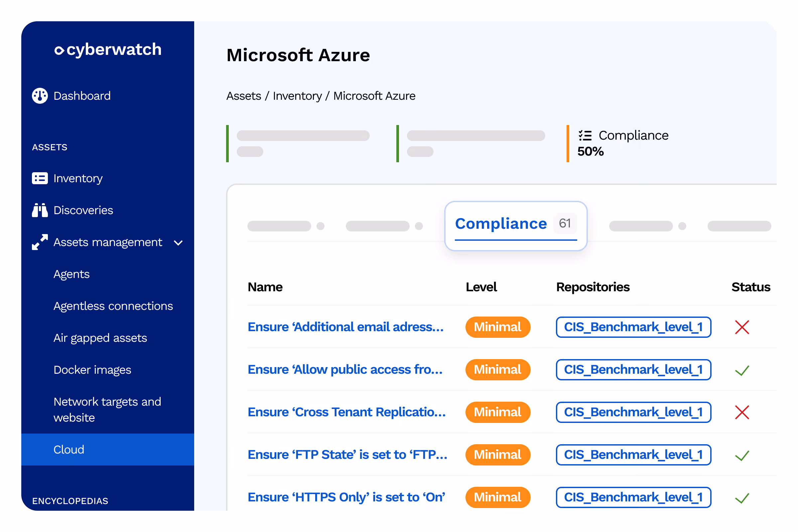Viewport: 798px width, 532px height.
Task: Click the 61 count badge
Action: [x=565, y=223]
